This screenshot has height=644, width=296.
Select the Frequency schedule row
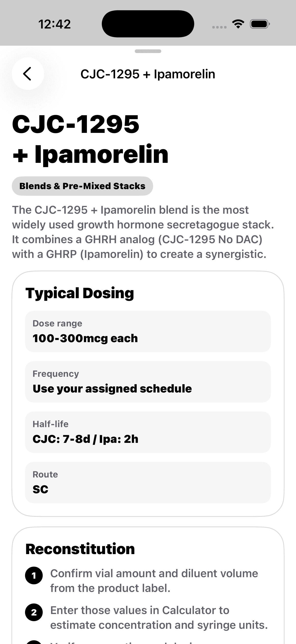point(148,382)
